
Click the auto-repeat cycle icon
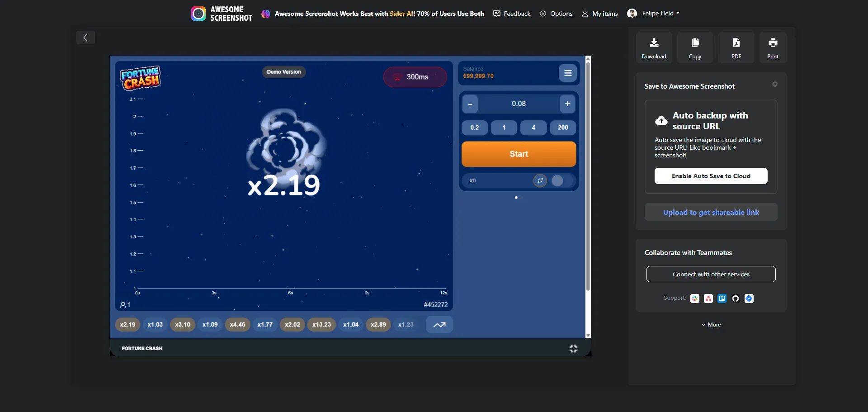point(540,180)
